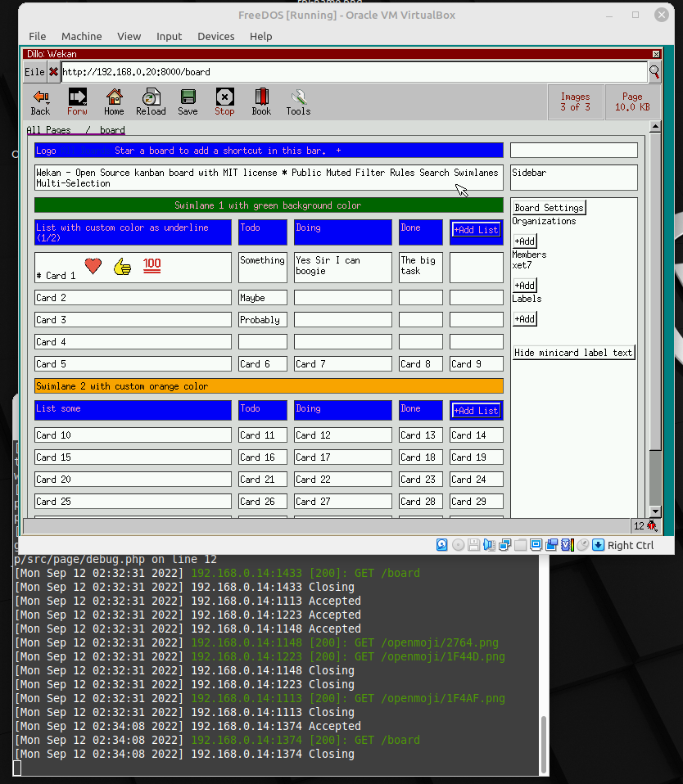The width and height of the screenshot is (683, 784).
Task: Click the Page 10.0 KB indicator
Action: pyautogui.click(x=632, y=102)
